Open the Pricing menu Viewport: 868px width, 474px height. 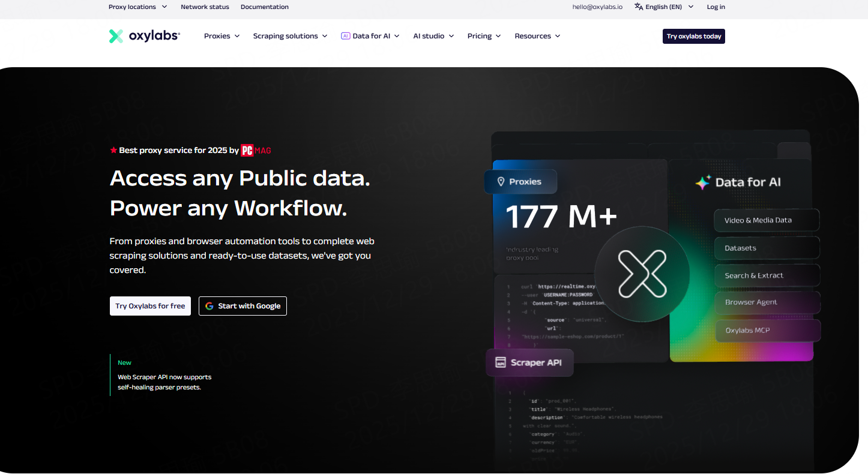click(484, 36)
